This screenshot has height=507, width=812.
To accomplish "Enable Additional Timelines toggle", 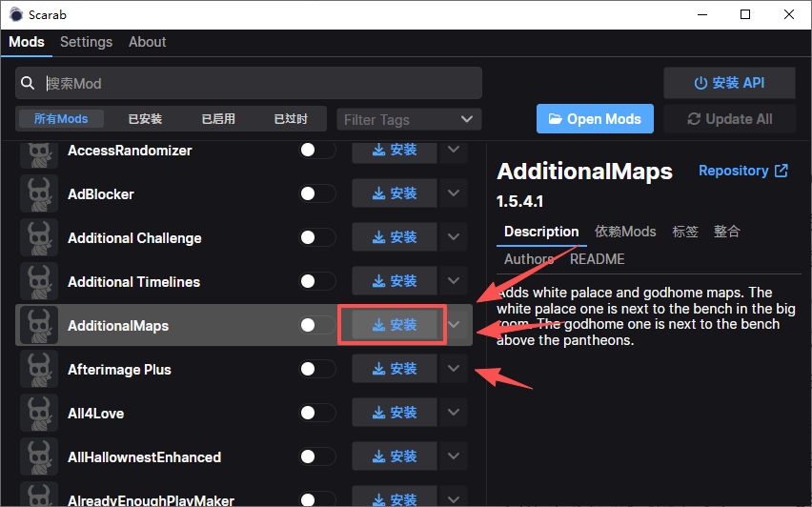I will pos(317,281).
